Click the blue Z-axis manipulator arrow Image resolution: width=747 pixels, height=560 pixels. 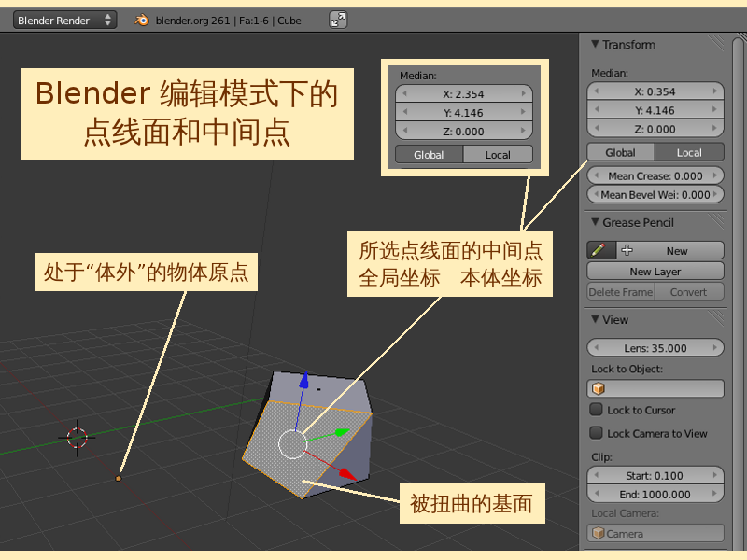tap(304, 380)
